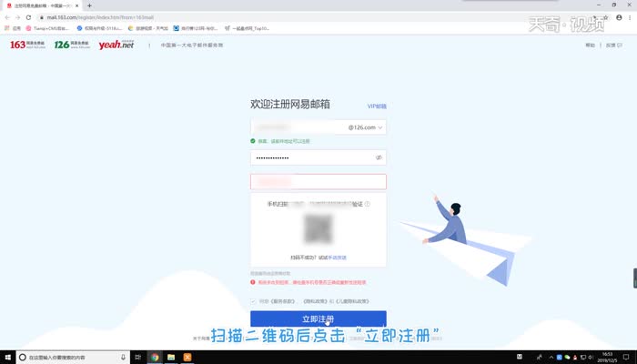Select the NetEase mail registration browser tab
Viewport: 637px width, 364px height.
43,5
